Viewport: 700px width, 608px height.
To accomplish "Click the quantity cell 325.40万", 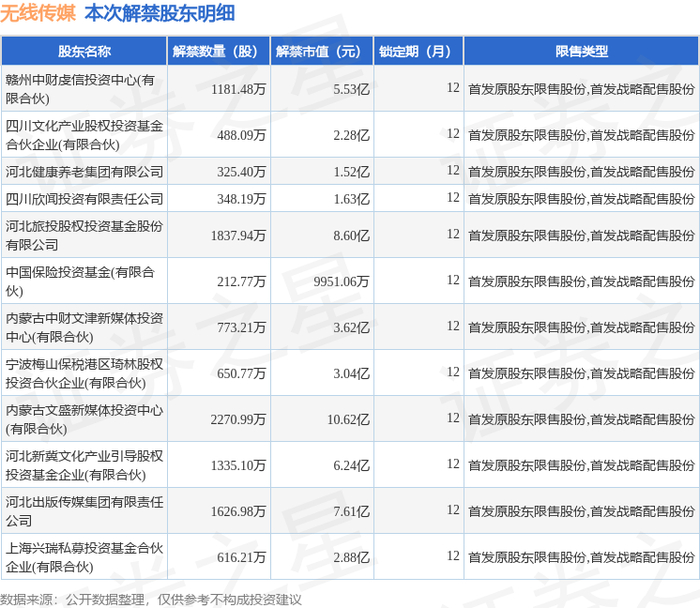I will pyautogui.click(x=242, y=172).
